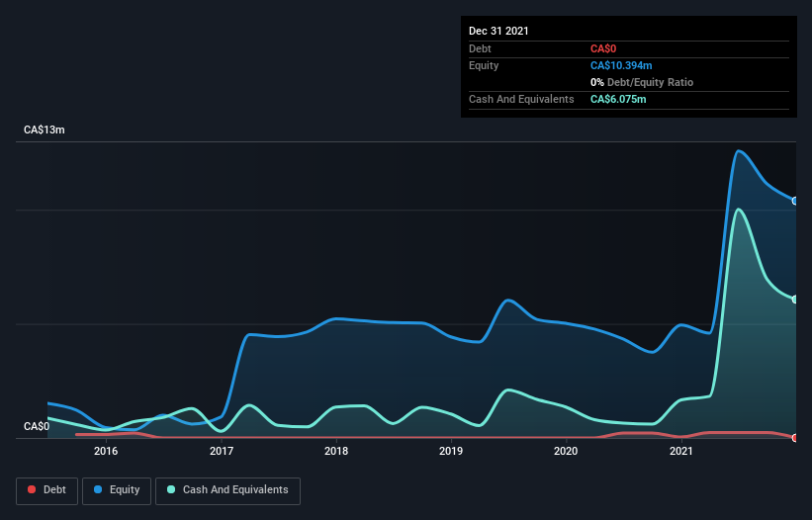Click the Equity line peak in mid-2021
Viewport: 812px width, 520px height.
point(739,151)
